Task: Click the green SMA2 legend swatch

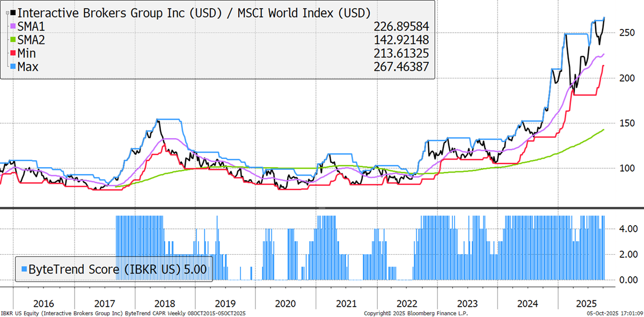Action: coord(13,39)
